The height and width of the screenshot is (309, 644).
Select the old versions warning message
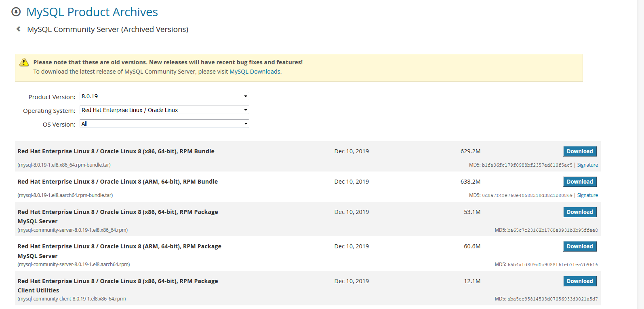(x=168, y=62)
